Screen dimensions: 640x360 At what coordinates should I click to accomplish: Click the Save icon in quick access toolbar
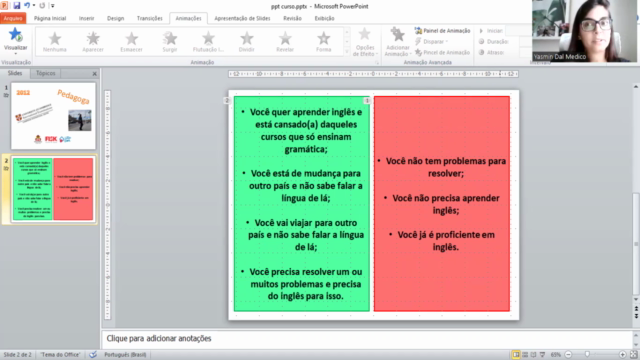click(x=16, y=6)
